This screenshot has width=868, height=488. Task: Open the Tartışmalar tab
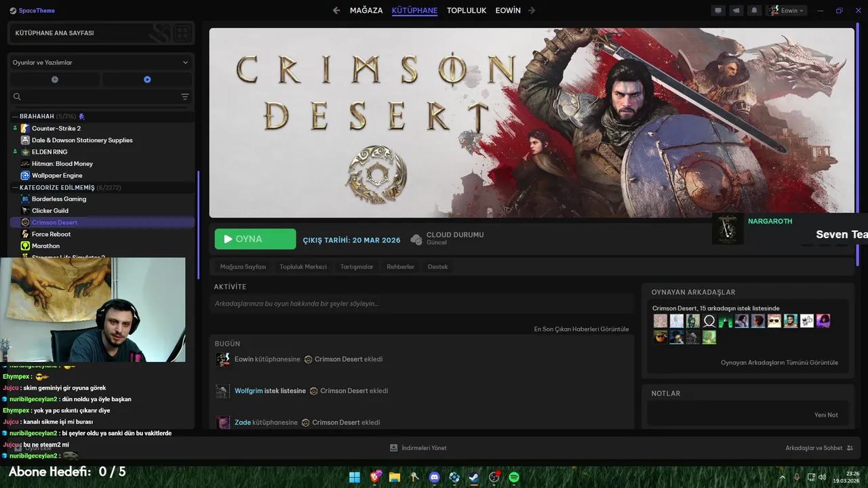click(x=357, y=266)
